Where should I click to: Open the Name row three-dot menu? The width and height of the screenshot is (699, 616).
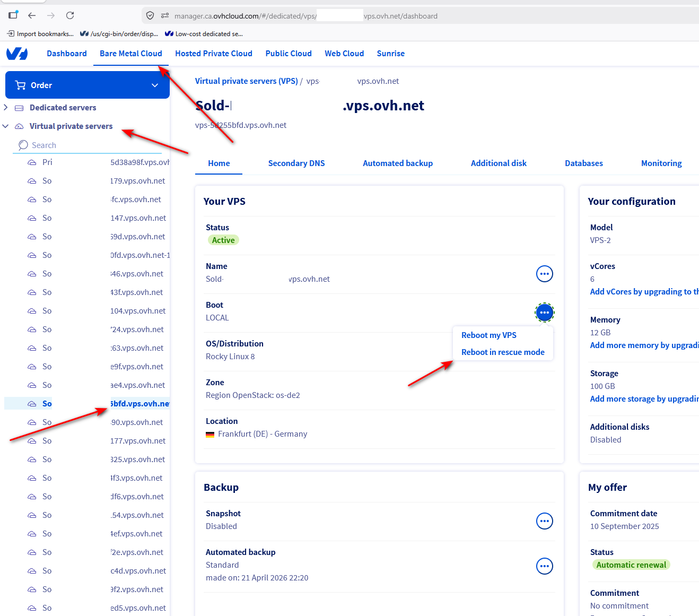[545, 274]
